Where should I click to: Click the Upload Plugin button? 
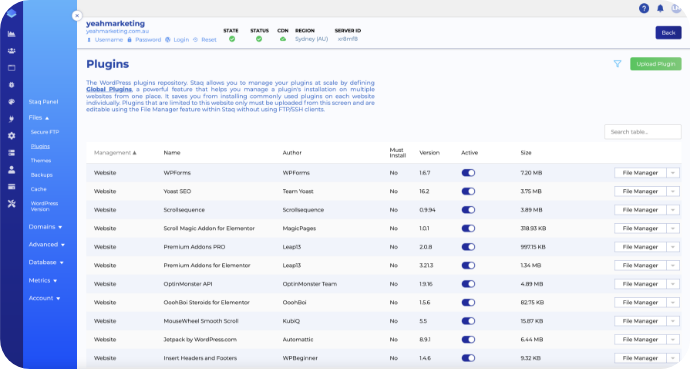click(x=656, y=64)
